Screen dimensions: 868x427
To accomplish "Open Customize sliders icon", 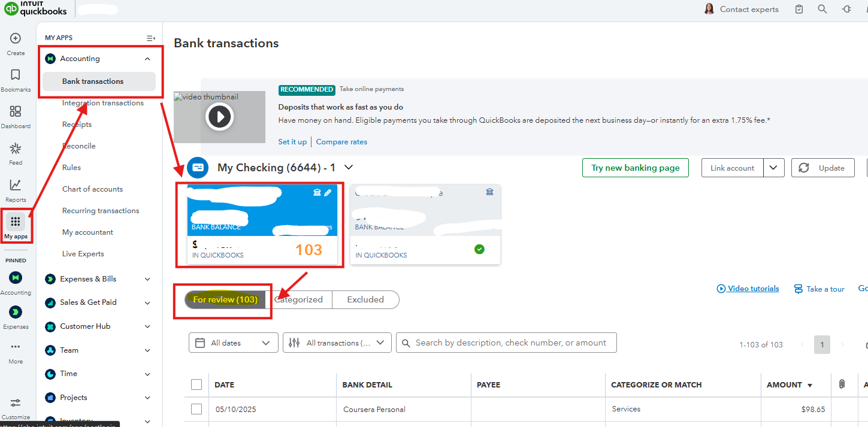I will (16, 403).
